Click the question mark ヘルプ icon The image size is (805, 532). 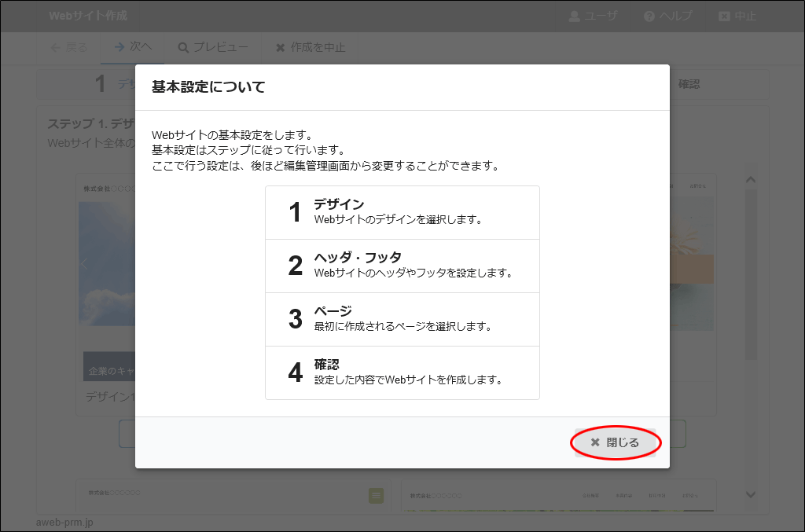(649, 17)
